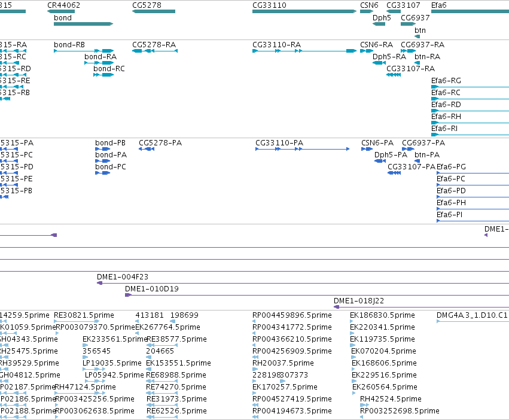
Task: Select protein Efa6-PC
Action: 473,185
